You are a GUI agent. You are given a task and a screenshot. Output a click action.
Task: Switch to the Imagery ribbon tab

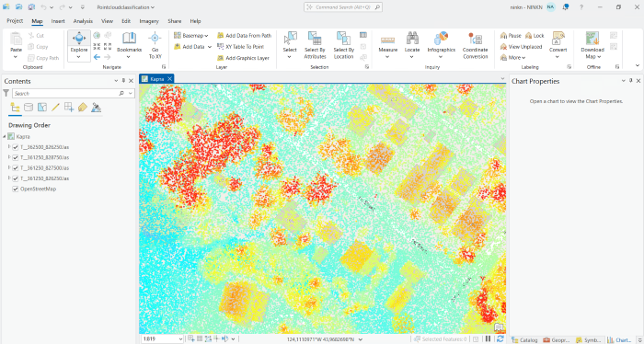click(x=149, y=21)
